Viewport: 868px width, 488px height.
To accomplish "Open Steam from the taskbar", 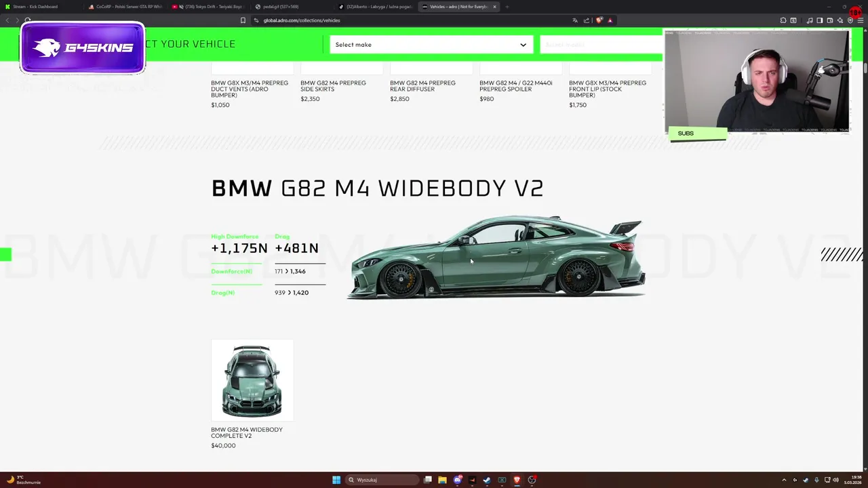I will pos(487,480).
